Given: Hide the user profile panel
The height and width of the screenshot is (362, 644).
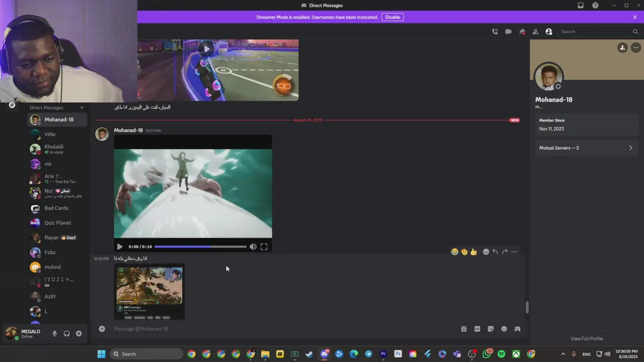Looking at the screenshot, I should click(549, 32).
